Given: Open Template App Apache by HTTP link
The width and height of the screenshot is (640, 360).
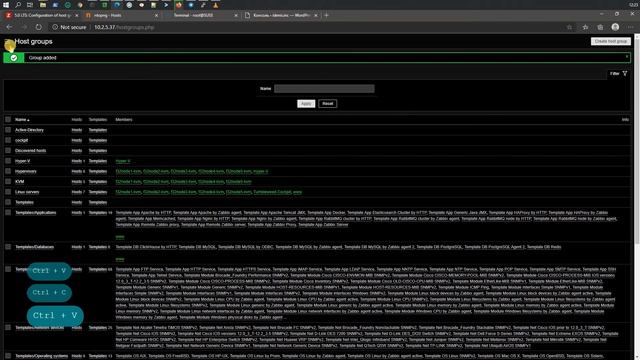Looking at the screenshot, I should tap(143, 213).
